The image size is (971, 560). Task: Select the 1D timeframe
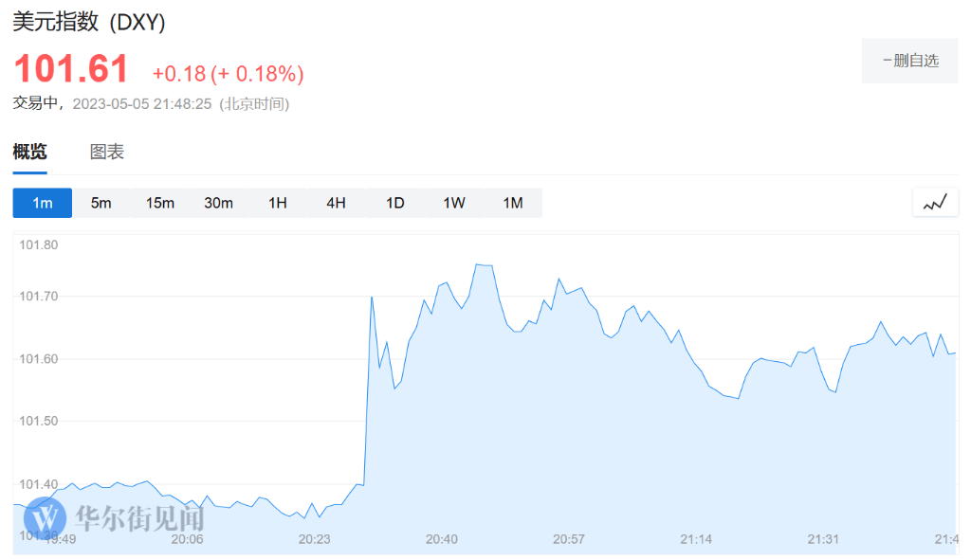pyautogui.click(x=394, y=202)
